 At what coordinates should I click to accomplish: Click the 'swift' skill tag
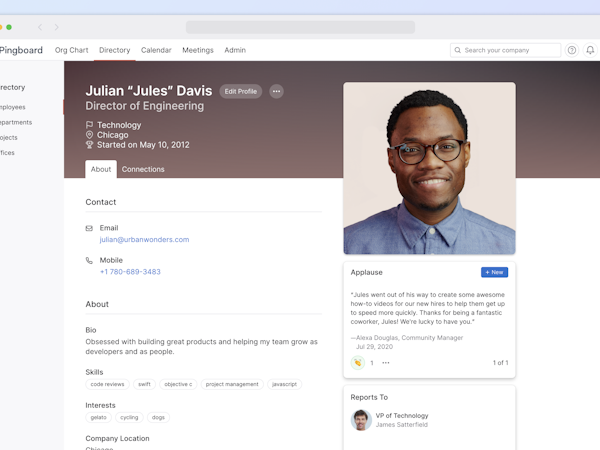pyautogui.click(x=144, y=384)
